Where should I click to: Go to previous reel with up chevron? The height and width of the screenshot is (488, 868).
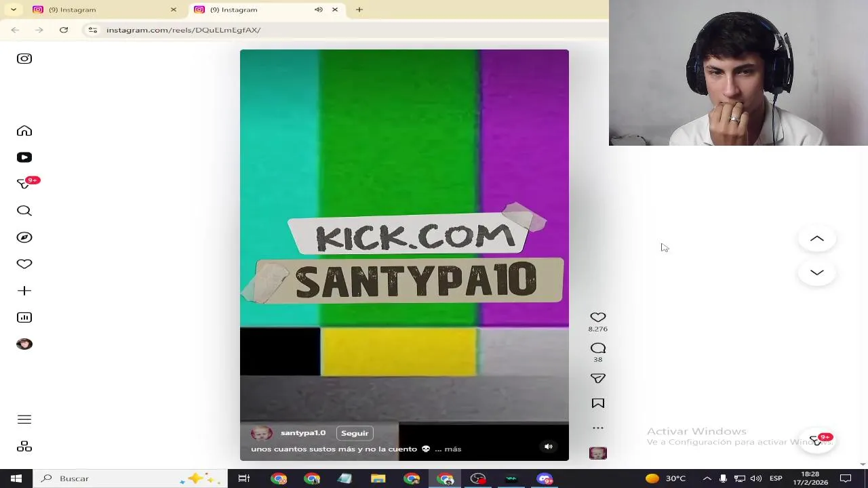[x=816, y=239]
